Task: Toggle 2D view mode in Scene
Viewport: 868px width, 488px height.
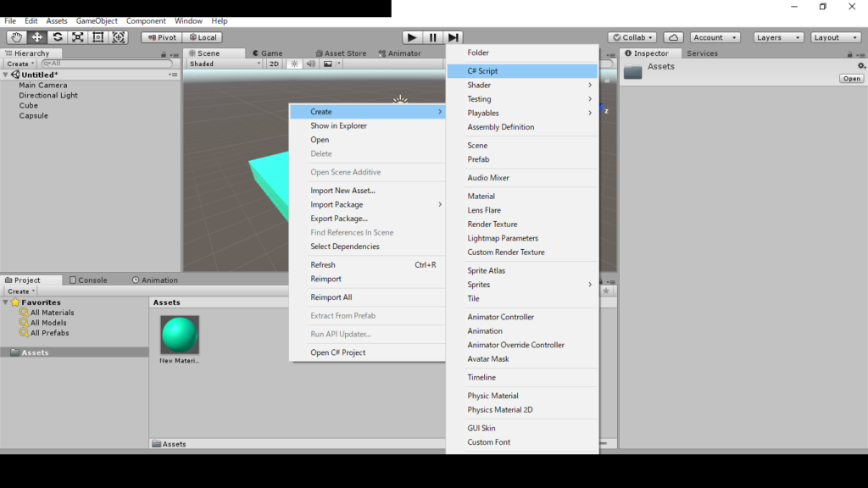Action: [274, 64]
